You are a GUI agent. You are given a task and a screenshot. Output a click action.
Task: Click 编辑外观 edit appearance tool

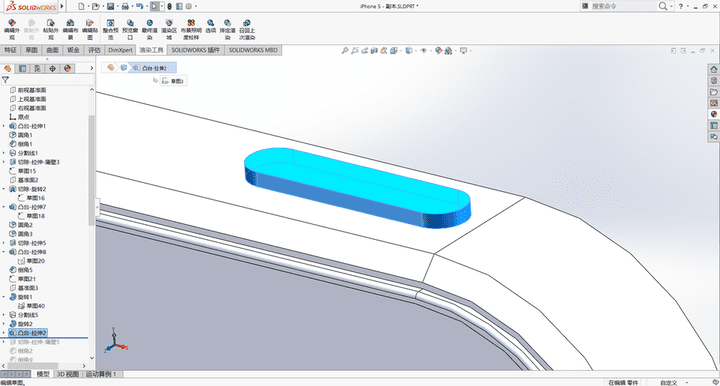12,29
